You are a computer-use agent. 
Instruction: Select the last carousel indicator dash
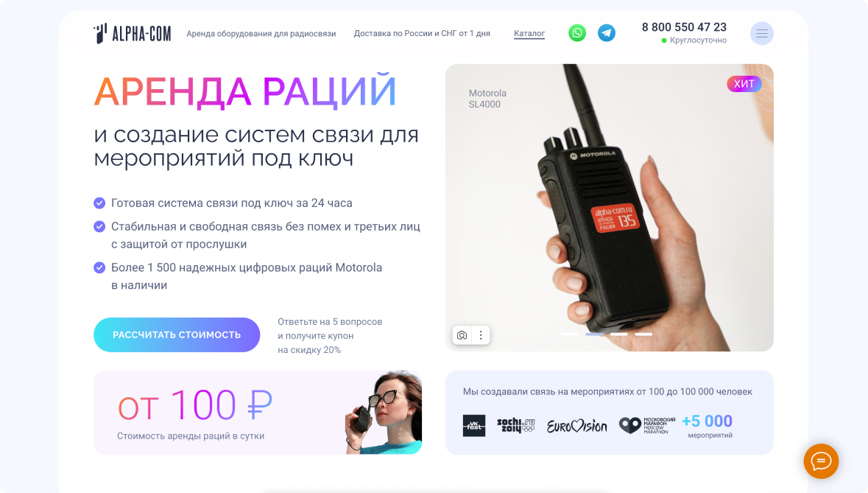(643, 335)
